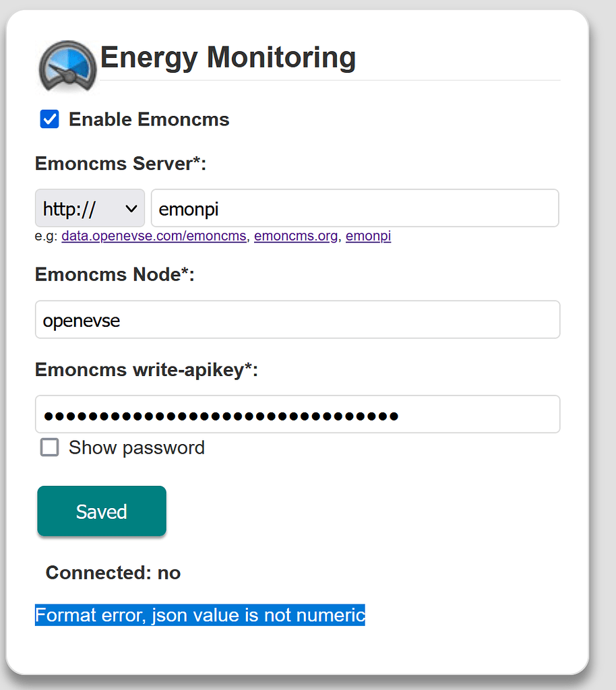Screen dimensions: 616x690
Task: Click the Connected: no status text
Action: pos(113,572)
